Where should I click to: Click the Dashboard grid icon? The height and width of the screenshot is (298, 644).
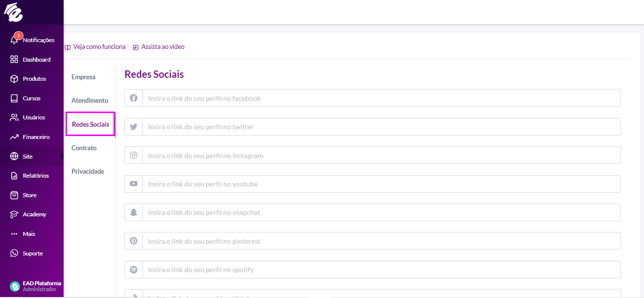click(14, 60)
